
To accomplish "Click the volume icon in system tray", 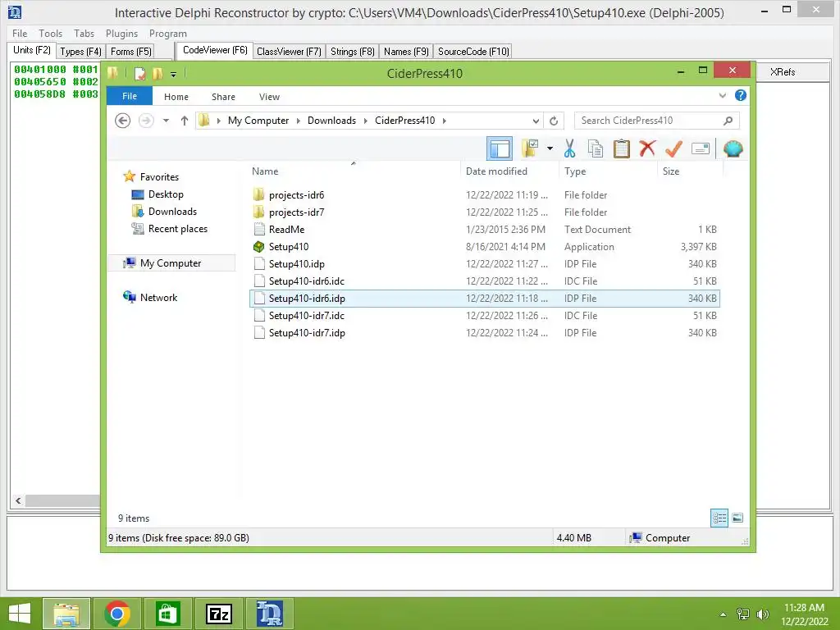I will click(762, 614).
